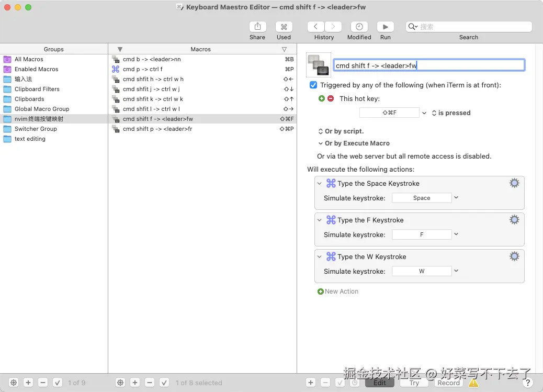This screenshot has height=392, width=543.
Task: Show recently Modified macros
Action: [x=359, y=27]
